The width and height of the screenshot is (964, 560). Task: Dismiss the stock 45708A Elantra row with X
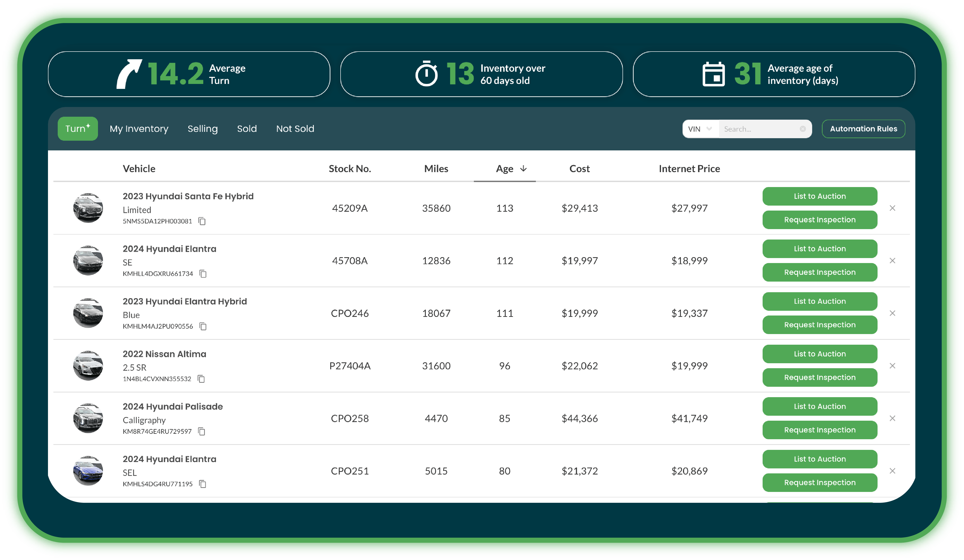point(892,260)
